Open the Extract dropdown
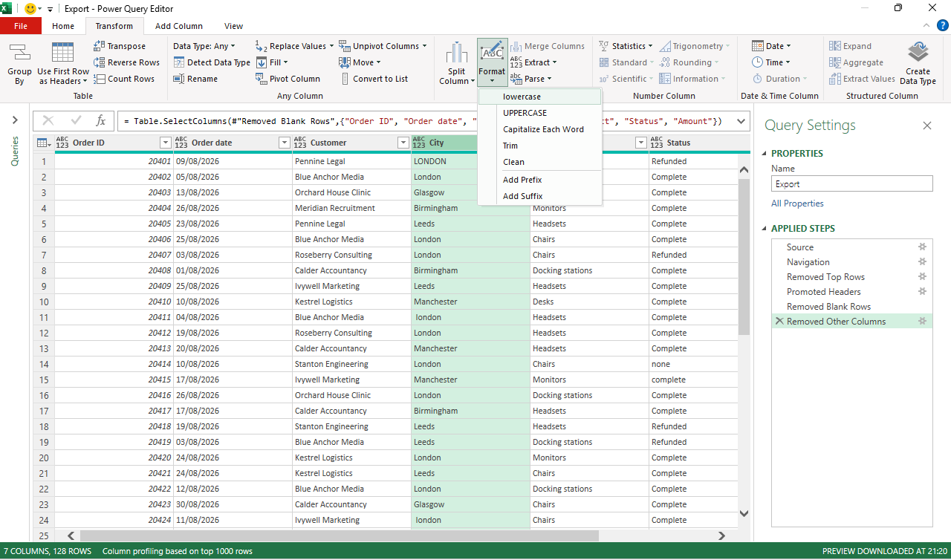 click(533, 62)
